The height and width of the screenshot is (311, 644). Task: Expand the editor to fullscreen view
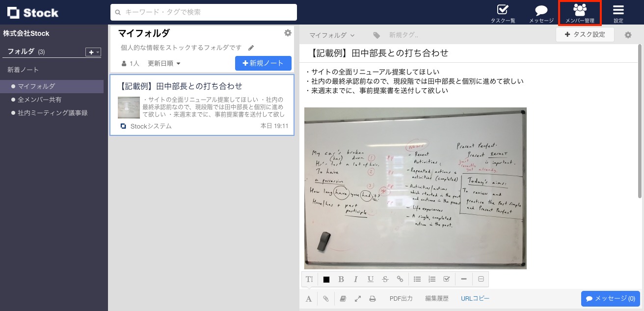357,298
